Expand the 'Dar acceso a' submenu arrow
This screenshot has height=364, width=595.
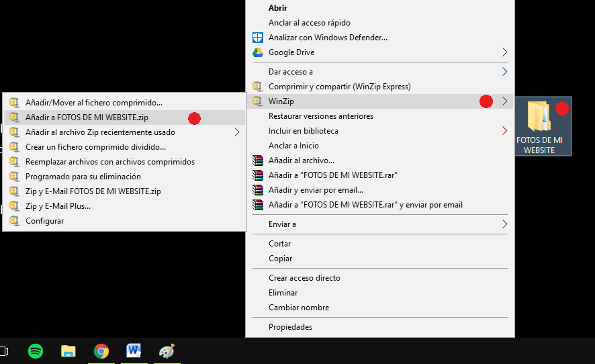504,72
